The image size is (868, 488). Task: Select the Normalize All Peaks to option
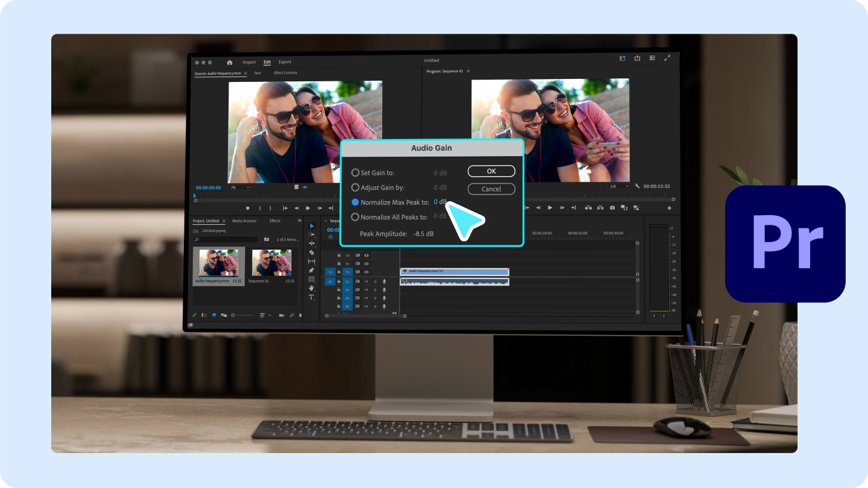pos(355,217)
